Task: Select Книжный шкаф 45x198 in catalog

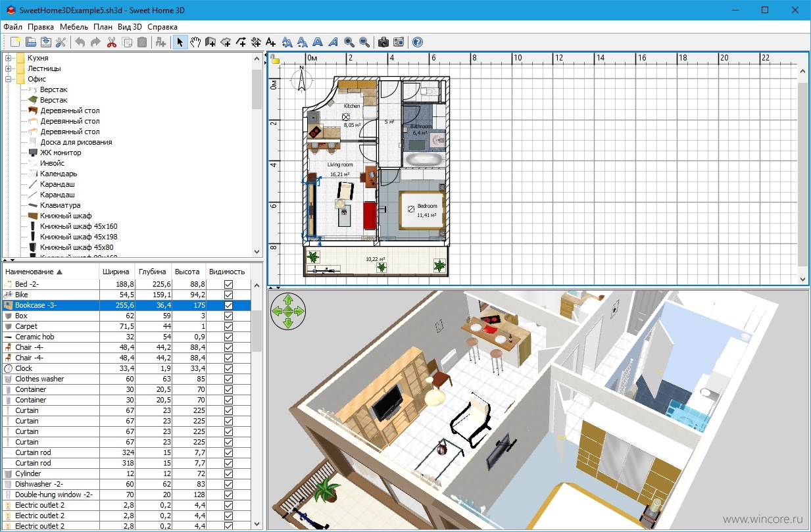Action: tap(78, 237)
